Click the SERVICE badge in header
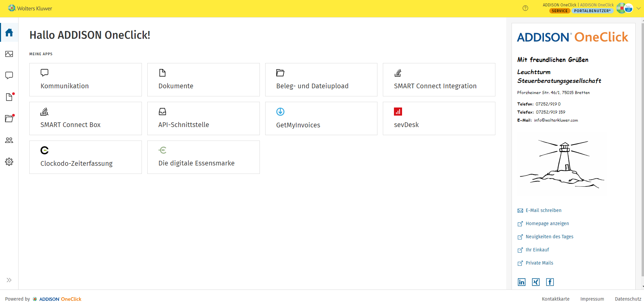644x306 pixels. pos(560,11)
